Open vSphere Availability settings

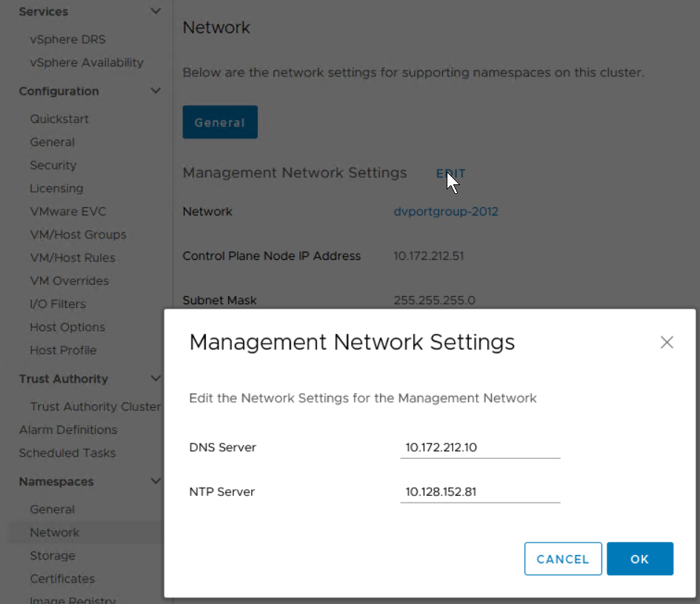click(x=87, y=63)
